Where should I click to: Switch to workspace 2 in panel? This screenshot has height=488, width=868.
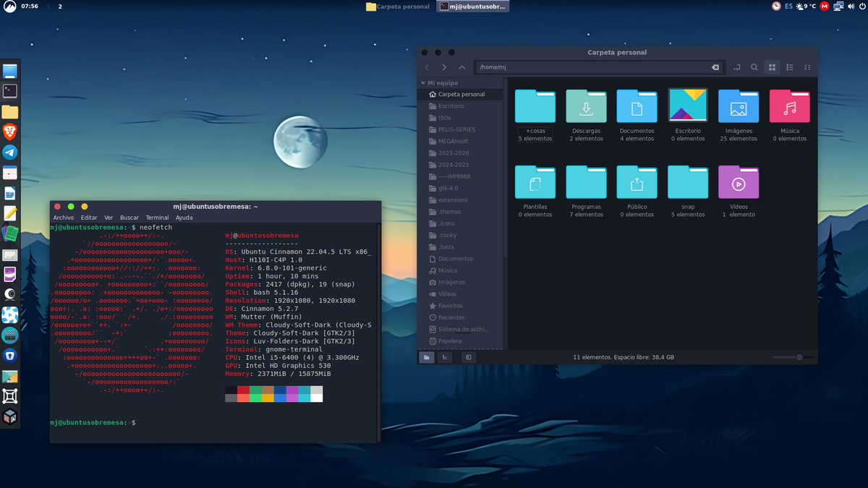pyautogui.click(x=59, y=7)
